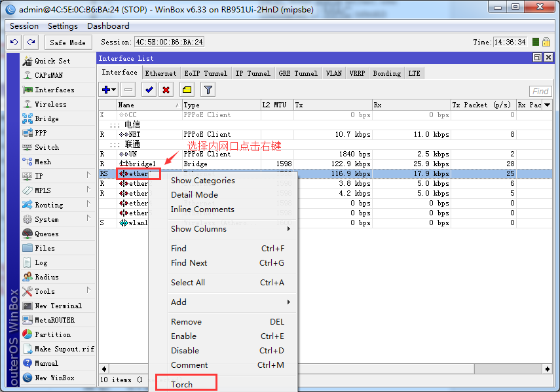
Task: Click the blue checkmark Enable button
Action: click(x=149, y=90)
